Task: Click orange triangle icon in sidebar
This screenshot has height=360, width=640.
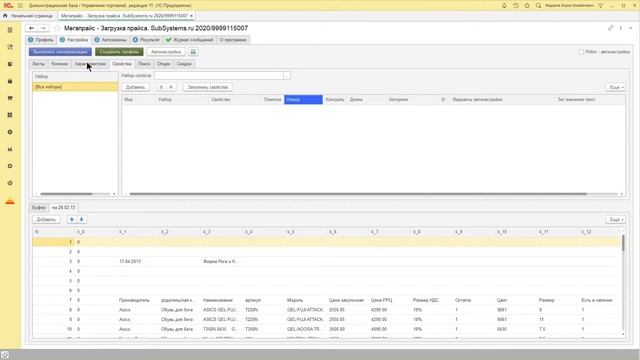Action: point(10,201)
